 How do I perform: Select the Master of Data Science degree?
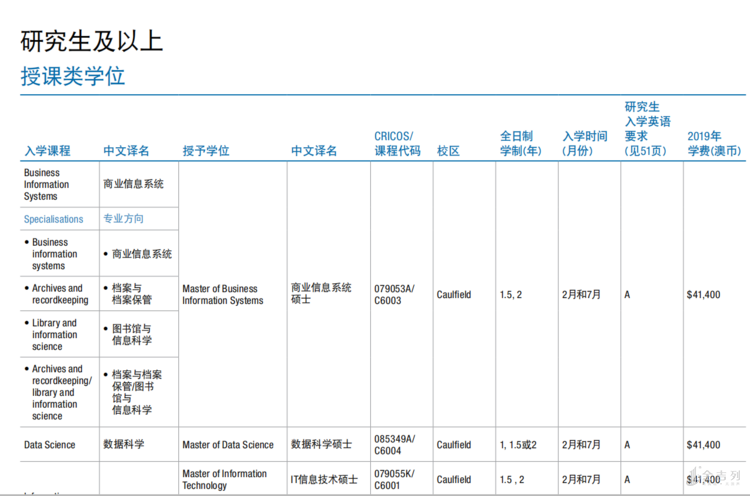(x=227, y=445)
